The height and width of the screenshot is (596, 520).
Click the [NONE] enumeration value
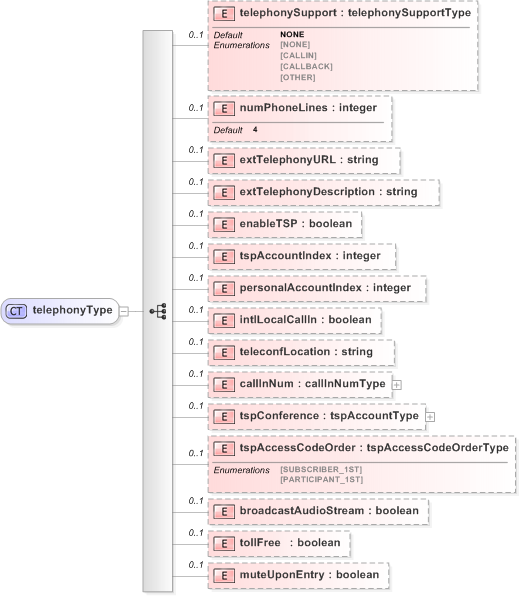pos(295,44)
